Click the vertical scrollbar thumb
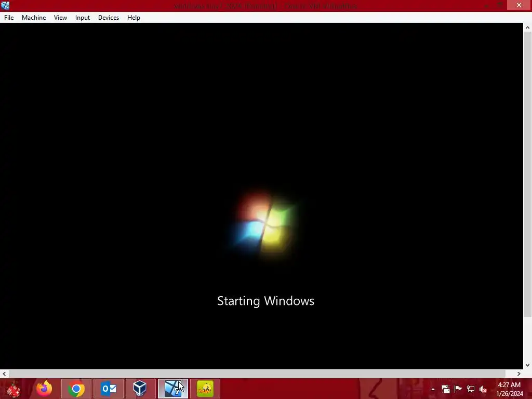The image size is (532, 399). click(x=527, y=176)
